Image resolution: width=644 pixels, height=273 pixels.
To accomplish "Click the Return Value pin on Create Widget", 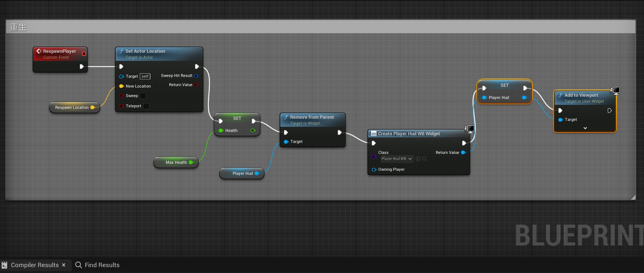I will [x=463, y=152].
